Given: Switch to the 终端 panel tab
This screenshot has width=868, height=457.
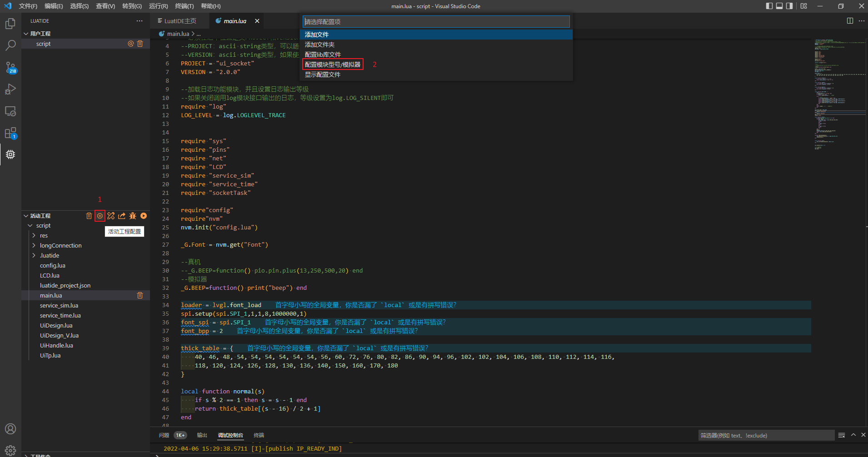Looking at the screenshot, I should point(259,435).
